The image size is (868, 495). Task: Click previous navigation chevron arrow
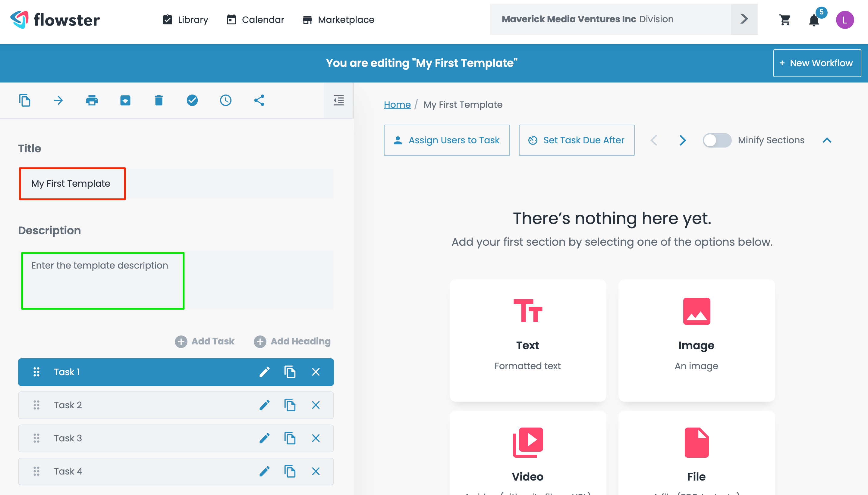(655, 140)
